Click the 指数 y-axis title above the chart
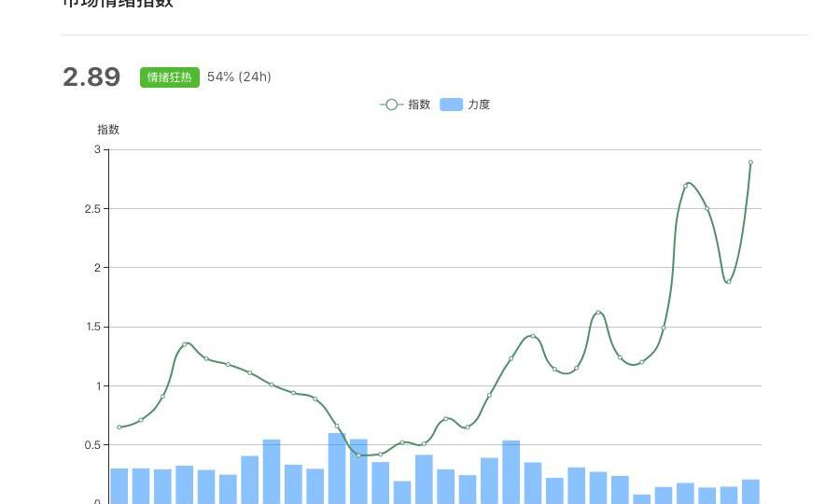The height and width of the screenshot is (504, 826). coord(108,130)
